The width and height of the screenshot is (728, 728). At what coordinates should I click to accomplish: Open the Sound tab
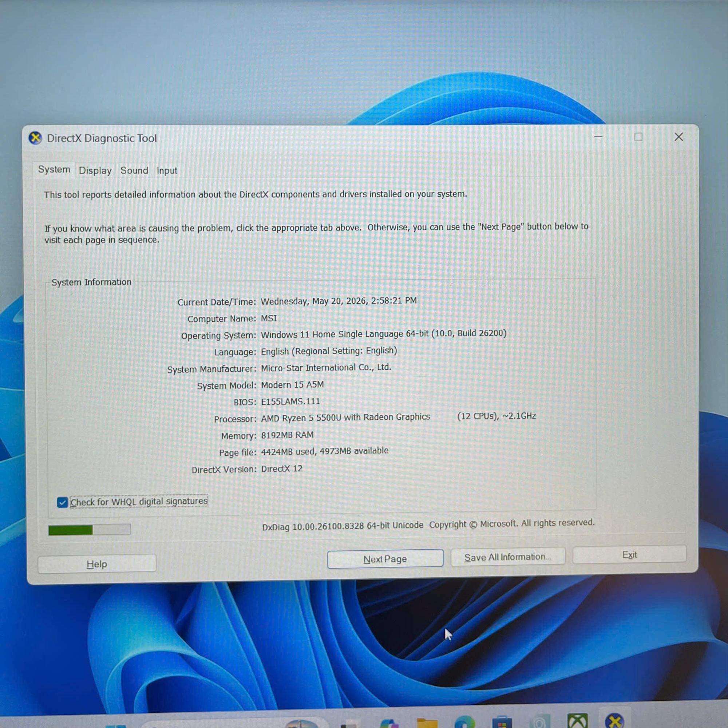pyautogui.click(x=134, y=171)
